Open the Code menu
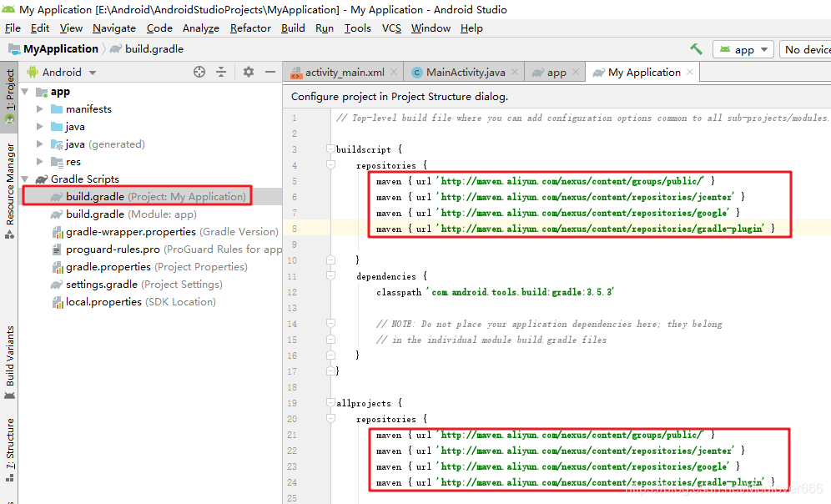 [159, 28]
